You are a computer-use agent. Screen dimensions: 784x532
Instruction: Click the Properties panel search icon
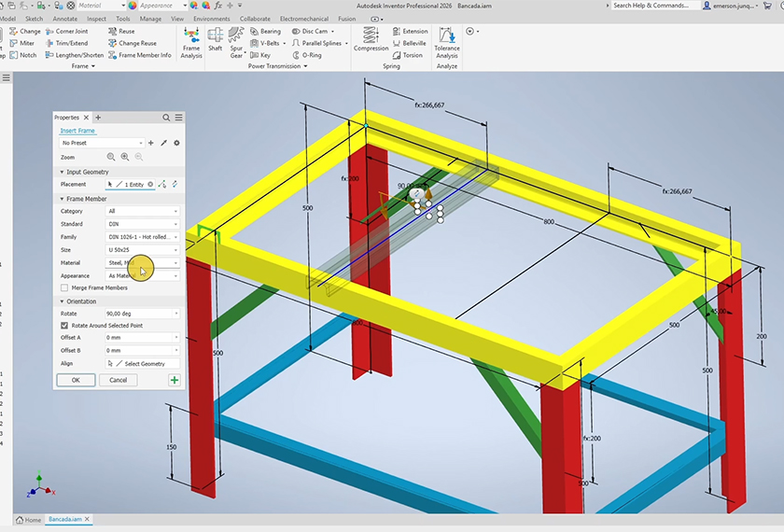166,118
